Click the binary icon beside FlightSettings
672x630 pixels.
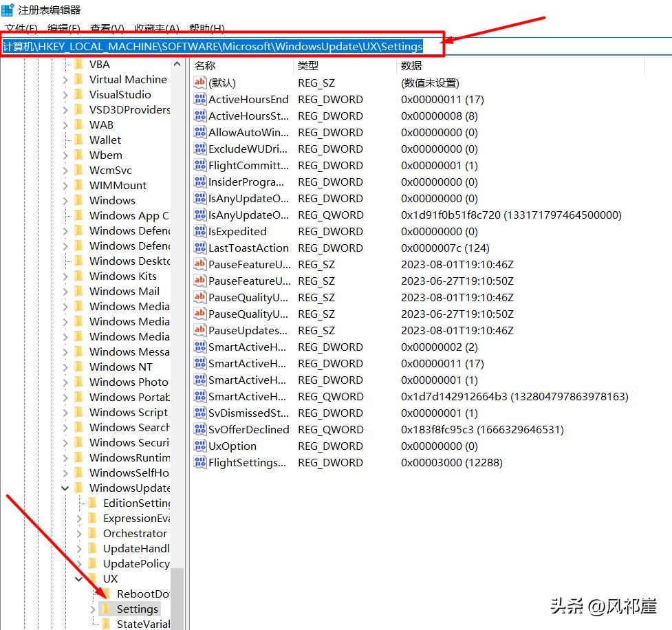199,462
